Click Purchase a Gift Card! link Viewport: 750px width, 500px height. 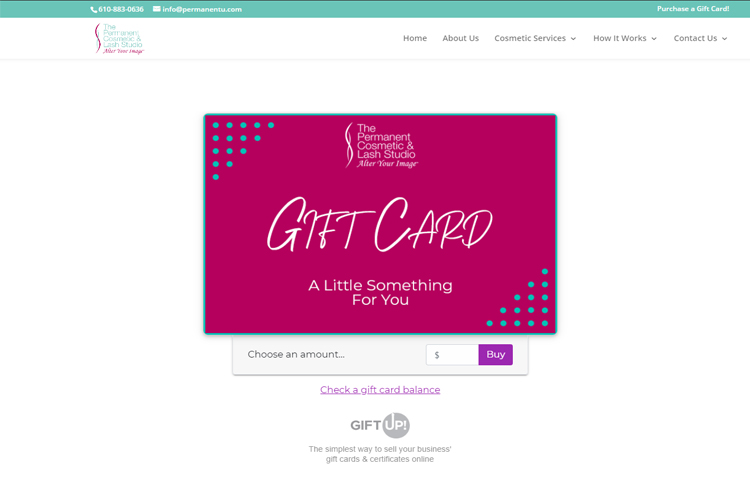coord(693,9)
